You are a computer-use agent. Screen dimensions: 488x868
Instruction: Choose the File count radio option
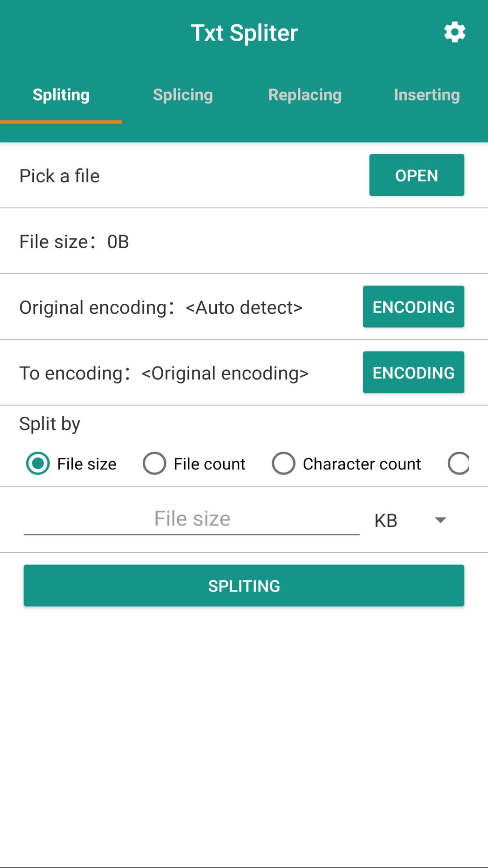click(155, 464)
